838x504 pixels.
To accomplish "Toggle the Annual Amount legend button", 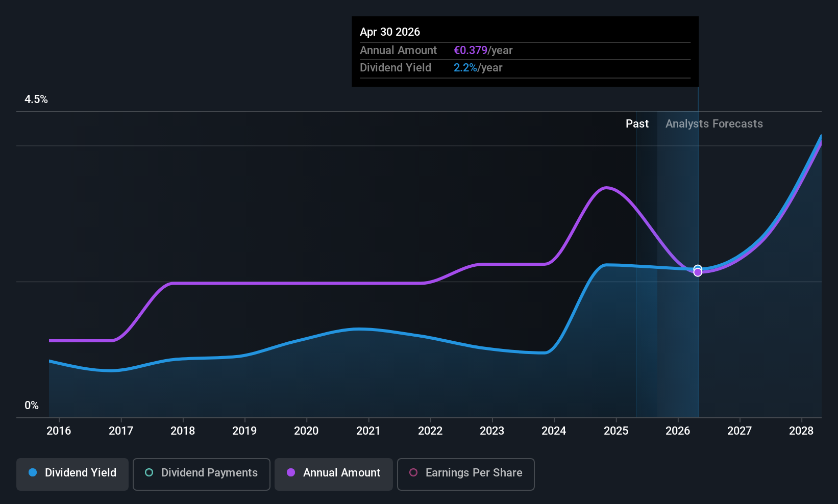I will 334,474.
